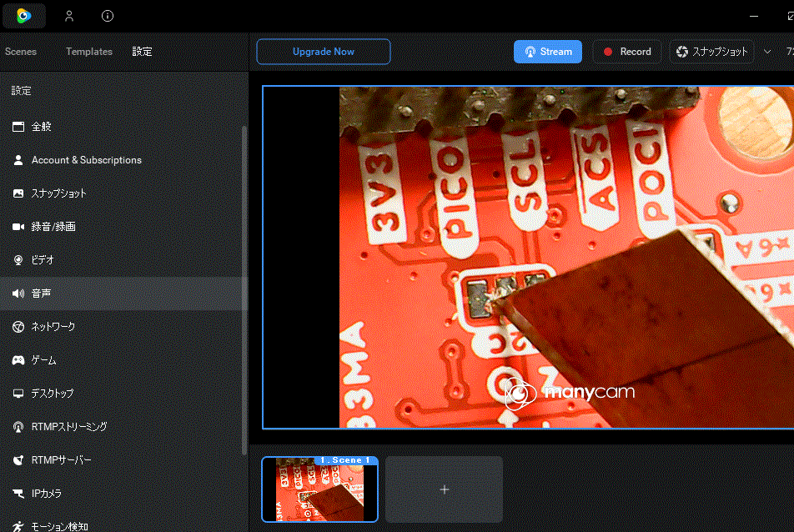Open RTMPストリーミング settings
This screenshot has height=532, width=794.
68,427
